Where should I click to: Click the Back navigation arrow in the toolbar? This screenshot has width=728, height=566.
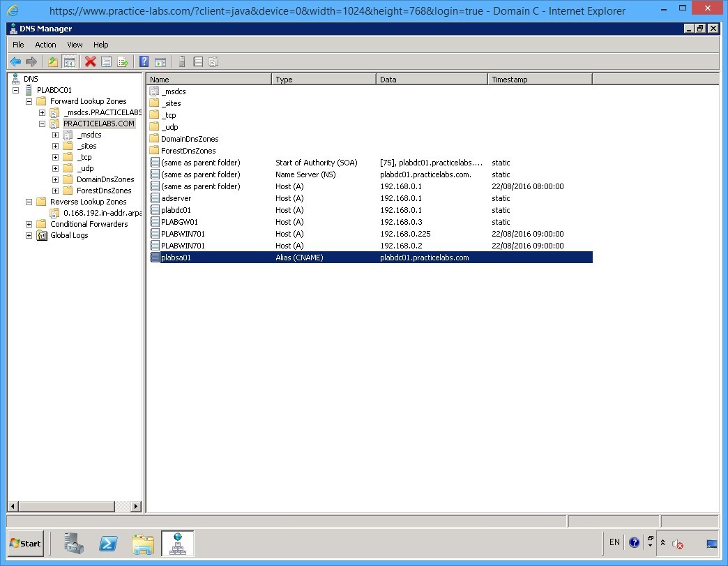click(15, 61)
